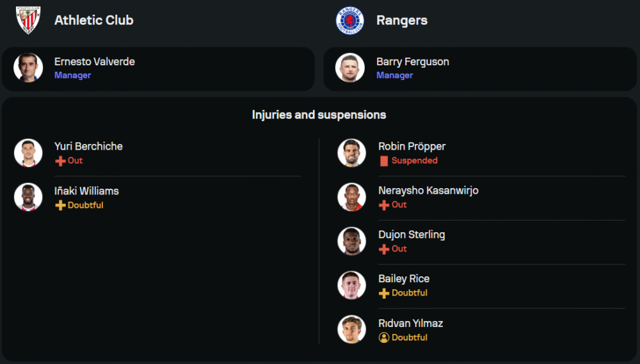Screen dimensions: 640x364
Task: Click Nerays Kasanwirjo's red out cross icon
Action: click(384, 205)
